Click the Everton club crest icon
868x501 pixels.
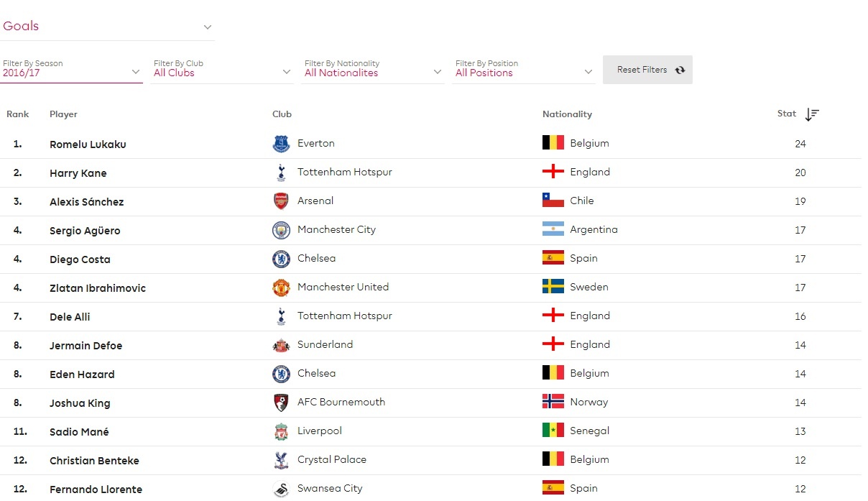click(280, 142)
